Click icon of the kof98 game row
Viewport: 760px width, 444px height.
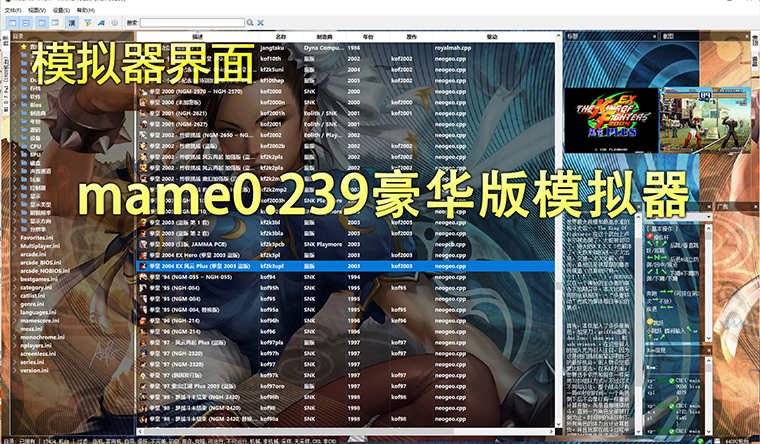(143, 408)
